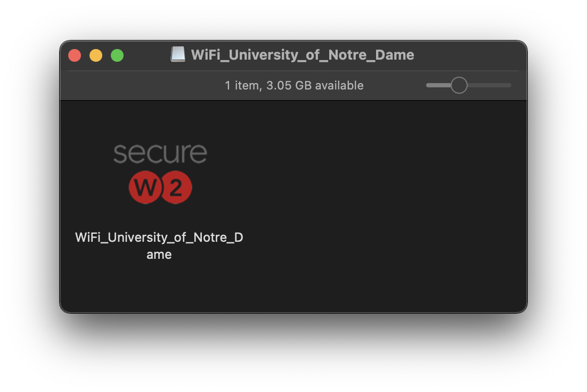
Task: Click the empty status bar area left of the item count
Action: 138,85
